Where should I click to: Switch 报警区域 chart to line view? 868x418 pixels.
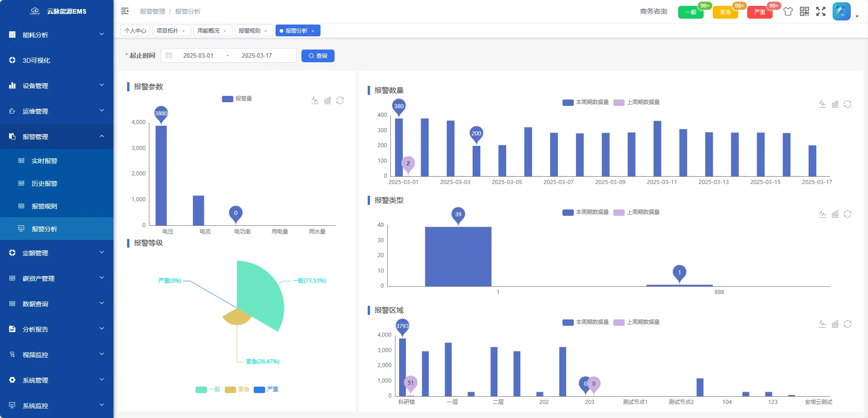tap(822, 324)
